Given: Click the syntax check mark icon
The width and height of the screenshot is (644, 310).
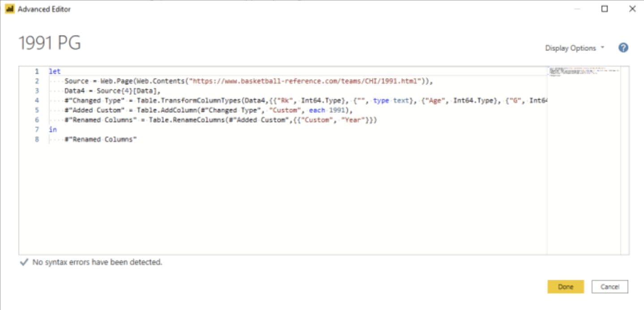Looking at the screenshot, I should coord(24,262).
